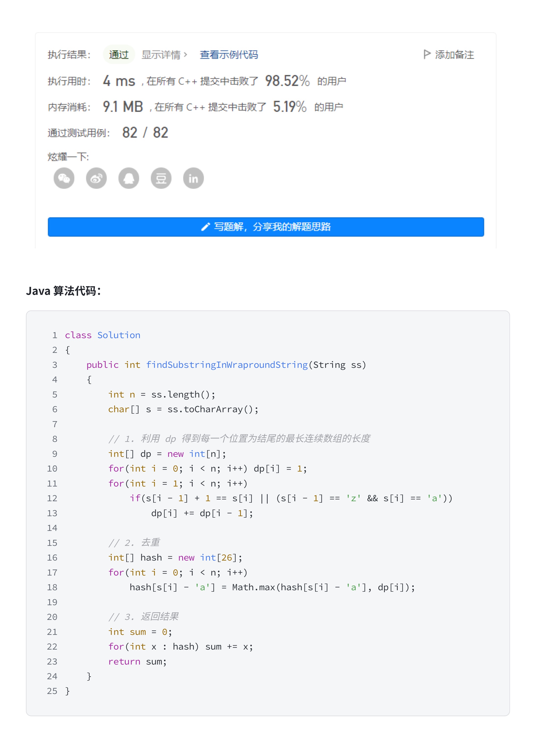Click the 82 / 82 test case count
535x756 pixels.
(x=145, y=133)
